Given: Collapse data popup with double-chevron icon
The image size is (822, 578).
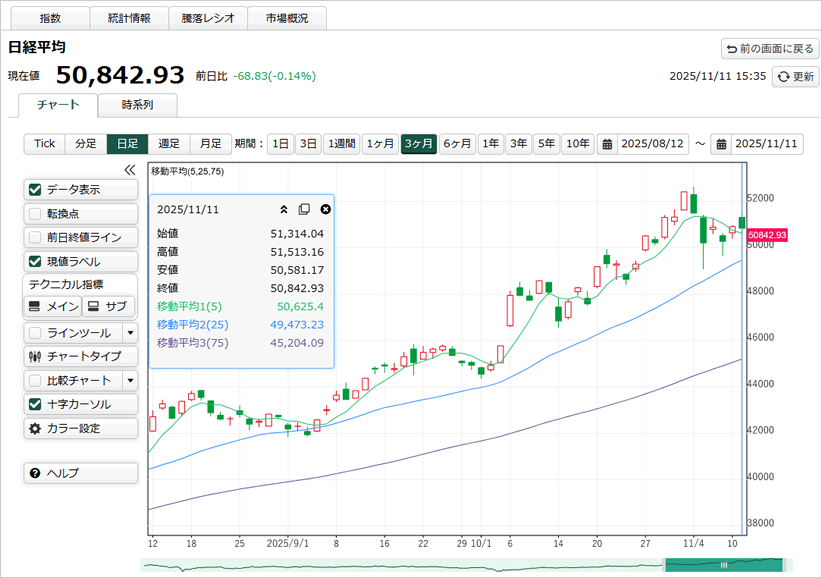Looking at the screenshot, I should point(283,209).
